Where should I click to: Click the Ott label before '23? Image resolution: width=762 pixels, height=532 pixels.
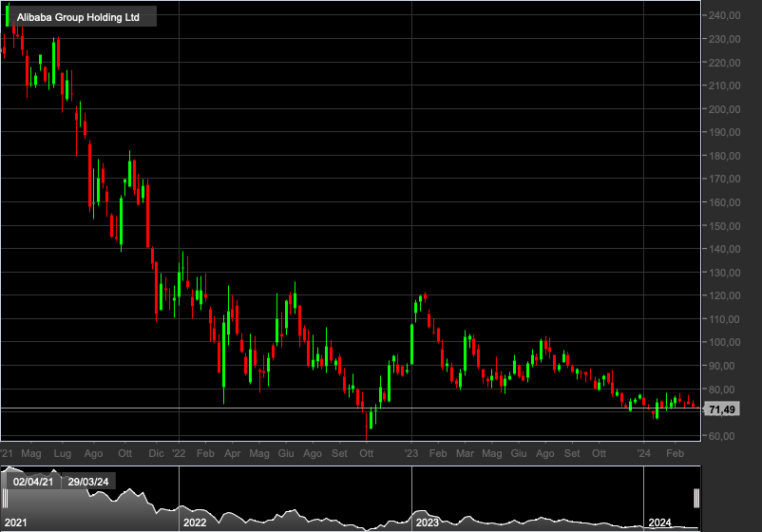click(x=367, y=453)
